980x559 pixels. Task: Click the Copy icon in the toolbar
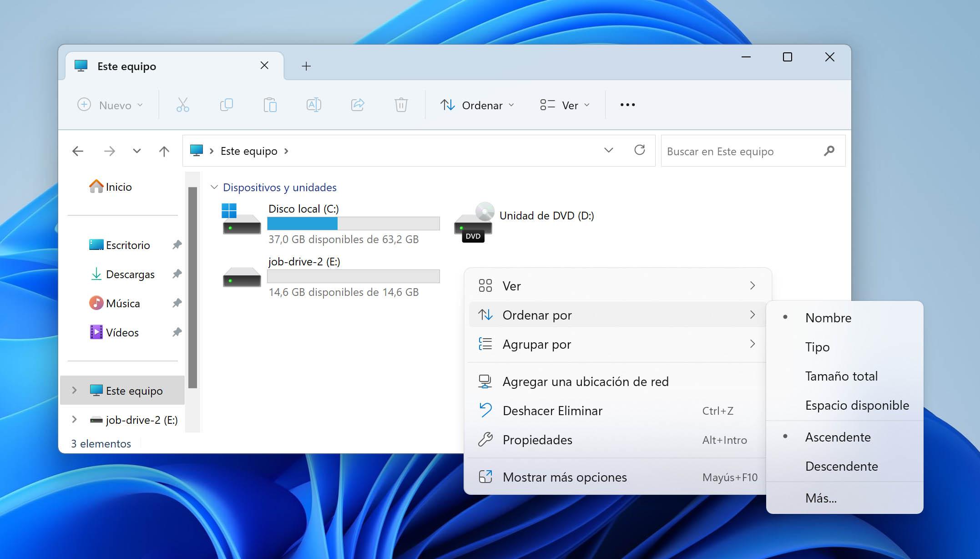click(x=226, y=105)
